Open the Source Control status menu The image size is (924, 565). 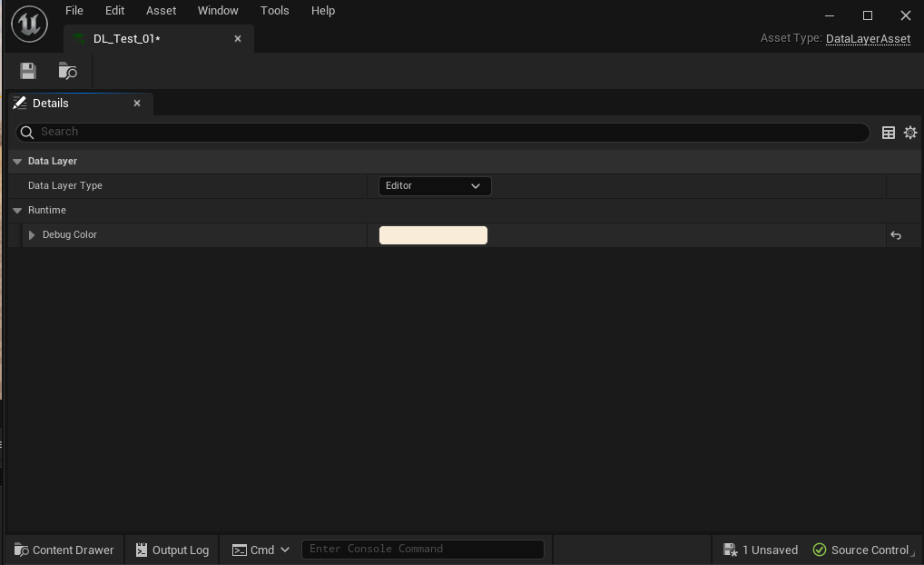[861, 550]
